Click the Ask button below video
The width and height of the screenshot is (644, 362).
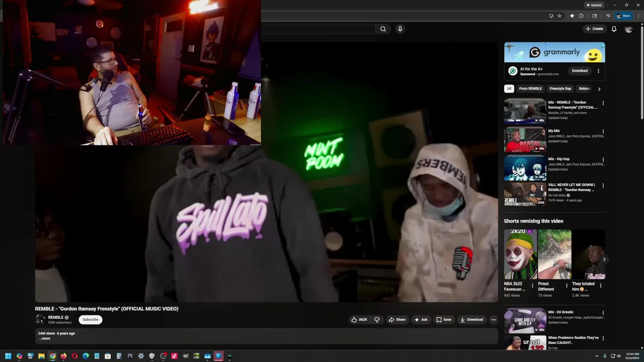[421, 320]
